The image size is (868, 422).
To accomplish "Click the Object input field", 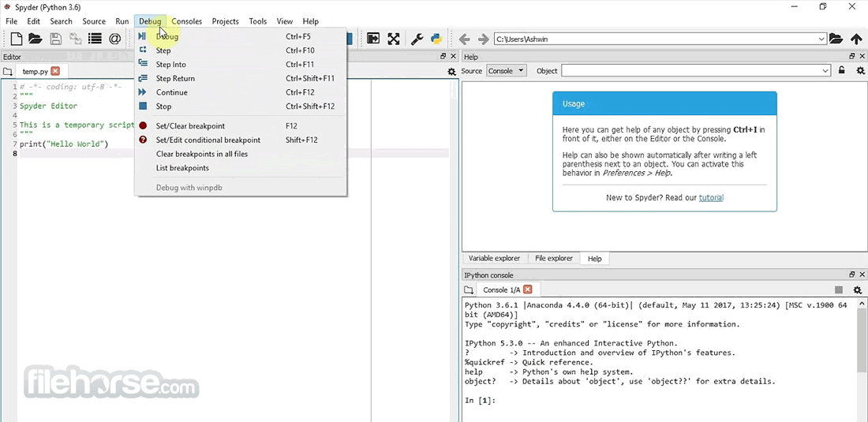I will click(691, 71).
